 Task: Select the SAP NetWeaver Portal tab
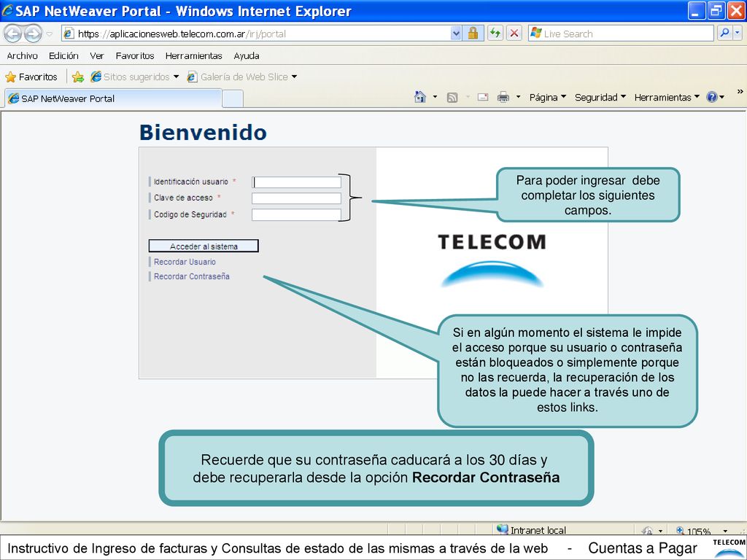click(113, 98)
